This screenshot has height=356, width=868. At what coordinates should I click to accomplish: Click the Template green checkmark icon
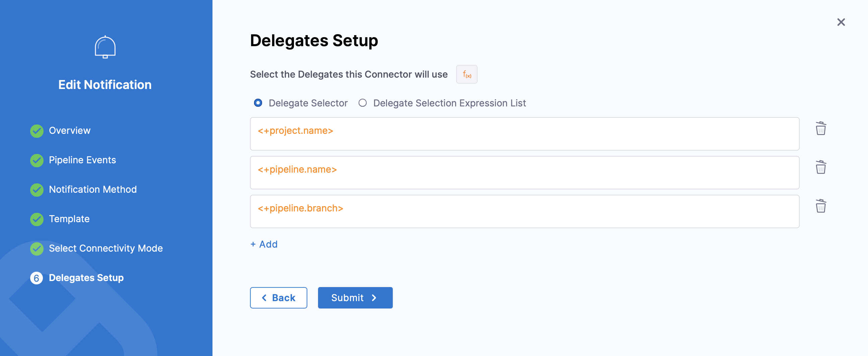coord(37,219)
